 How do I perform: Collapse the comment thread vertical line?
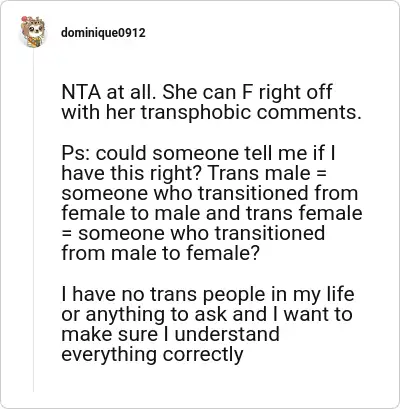click(x=33, y=221)
